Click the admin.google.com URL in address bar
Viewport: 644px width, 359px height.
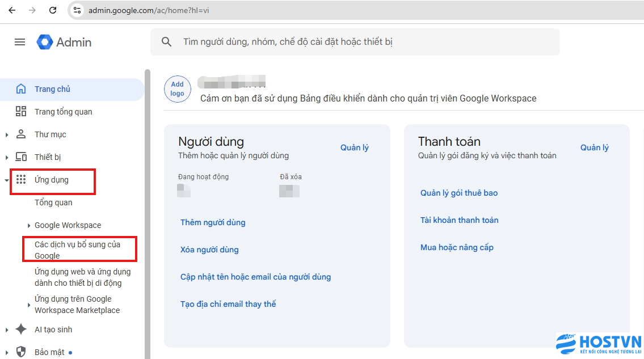[149, 10]
